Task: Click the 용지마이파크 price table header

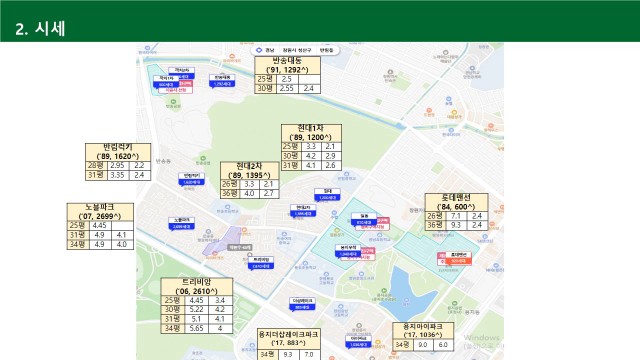Action: click(x=423, y=331)
